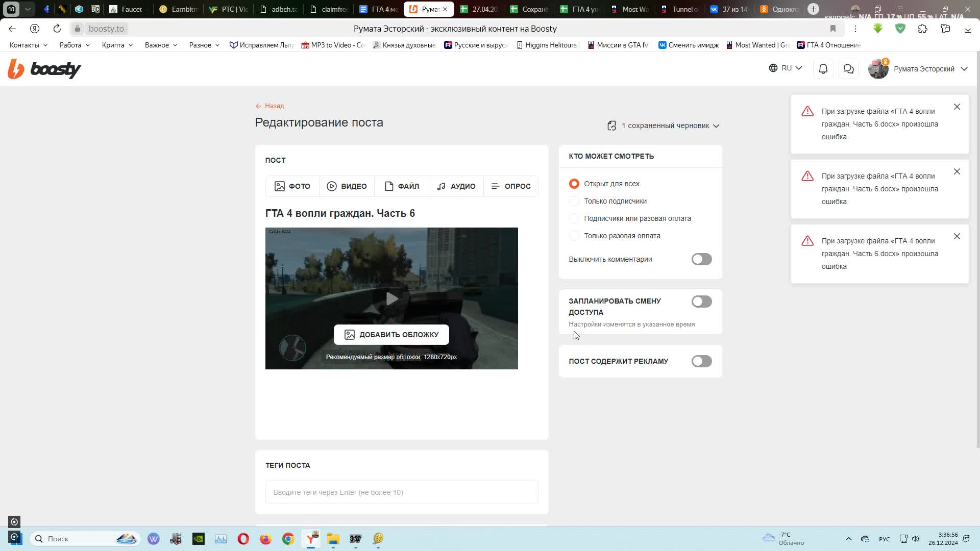Select 'Подписчики или разовая оплата' option
Screen dimensions: 980x551
pos(574,218)
